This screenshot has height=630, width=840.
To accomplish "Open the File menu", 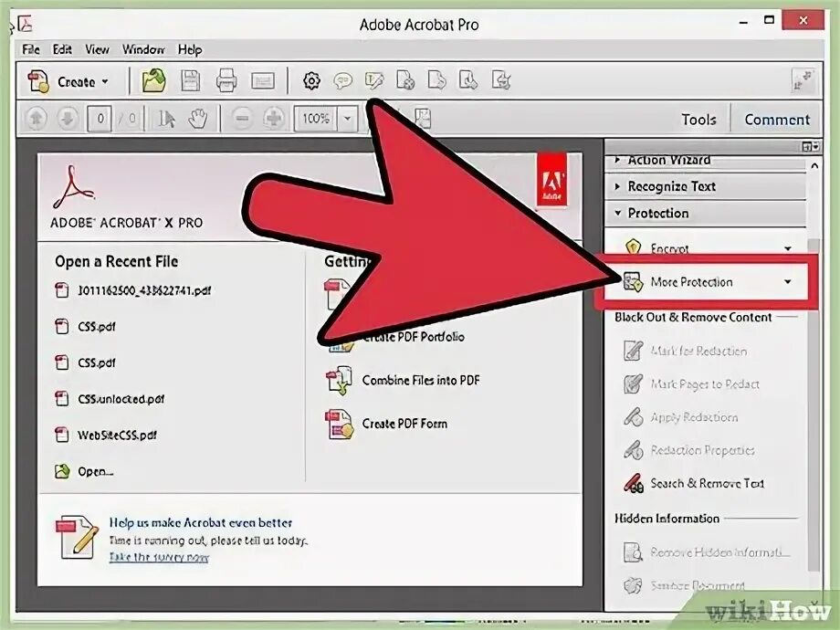I will pos(30,50).
